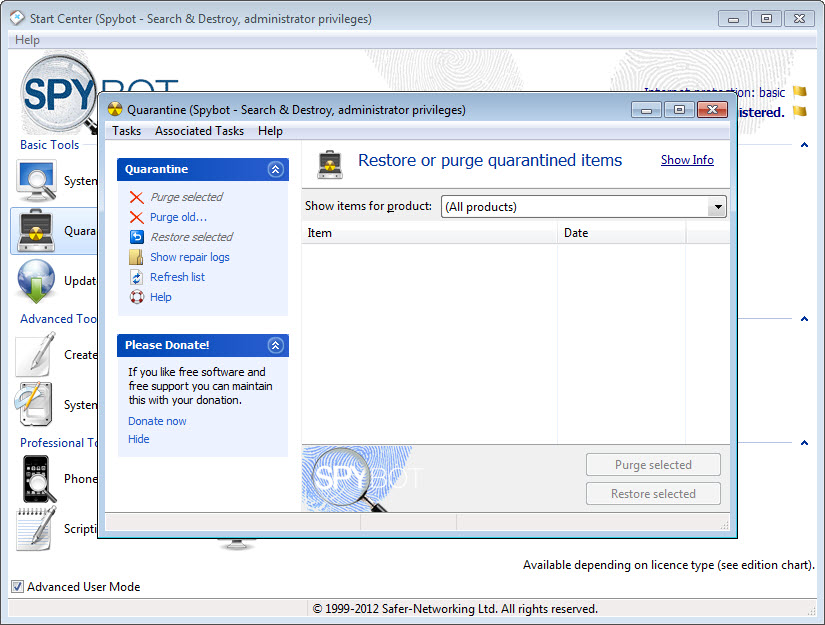Click the Help link in Quarantine panel
This screenshot has height=625, width=825.
160,297
